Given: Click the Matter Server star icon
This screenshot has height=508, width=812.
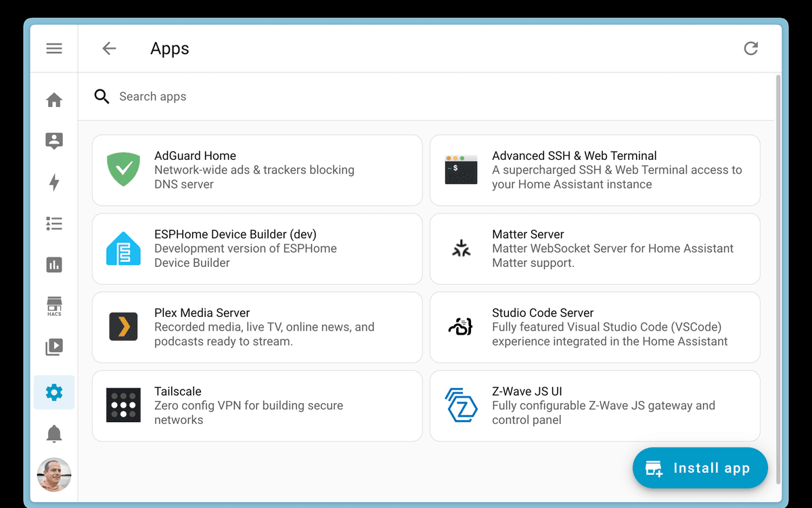Looking at the screenshot, I should pyautogui.click(x=461, y=249).
